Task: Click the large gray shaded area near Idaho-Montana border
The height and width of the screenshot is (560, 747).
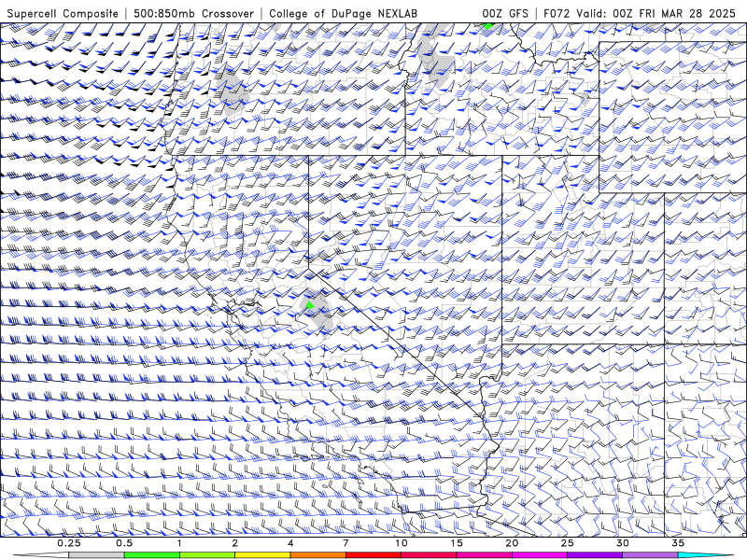Action: (436, 57)
